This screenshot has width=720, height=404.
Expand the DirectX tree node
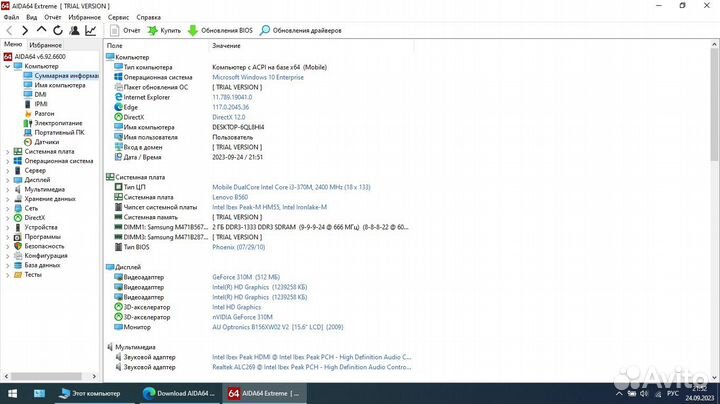(x=7, y=218)
